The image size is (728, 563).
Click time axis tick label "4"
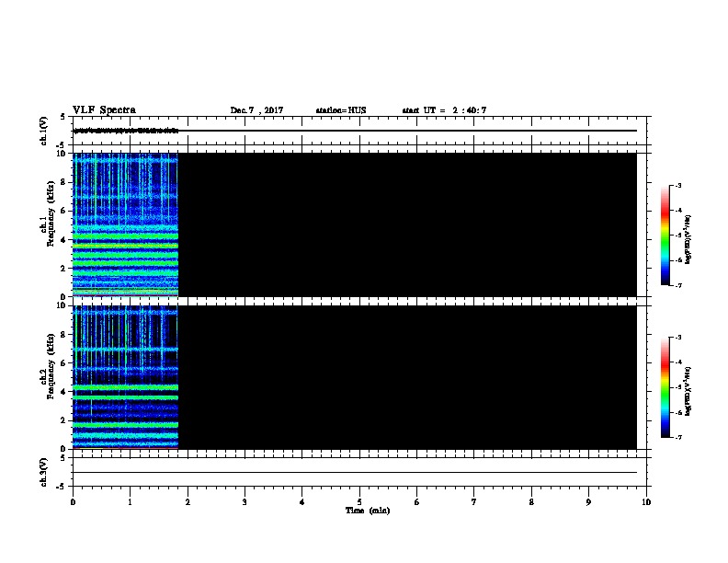coord(302,502)
